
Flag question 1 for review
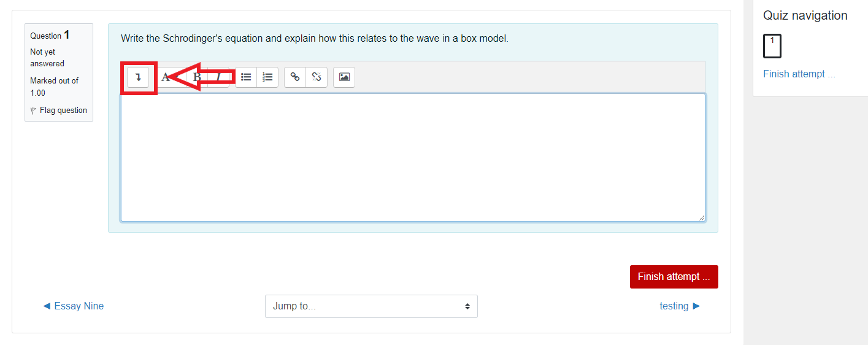coord(63,110)
